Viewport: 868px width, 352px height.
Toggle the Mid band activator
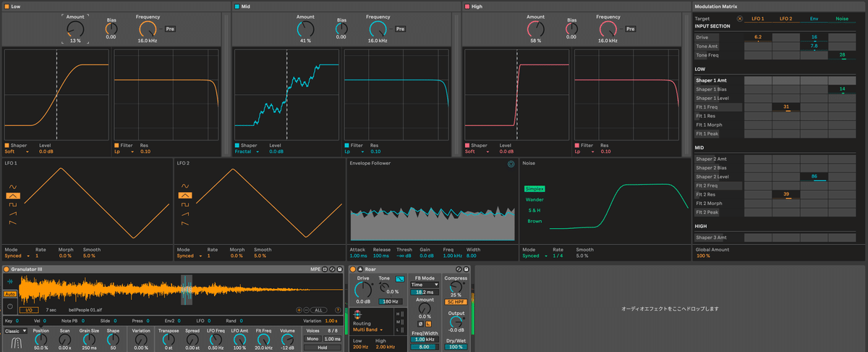pos(237,6)
